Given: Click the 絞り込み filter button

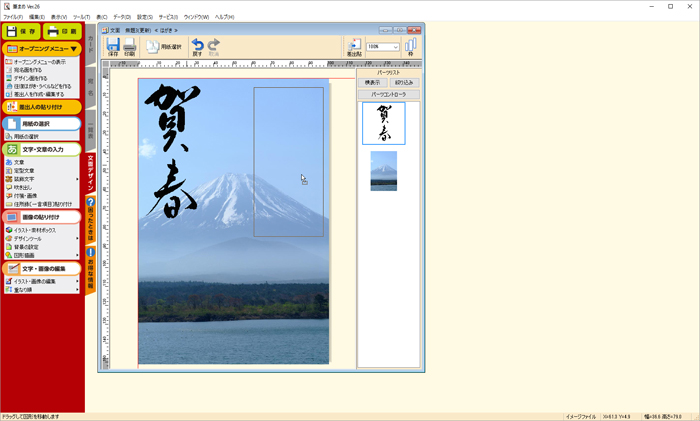Looking at the screenshot, I should 404,83.
